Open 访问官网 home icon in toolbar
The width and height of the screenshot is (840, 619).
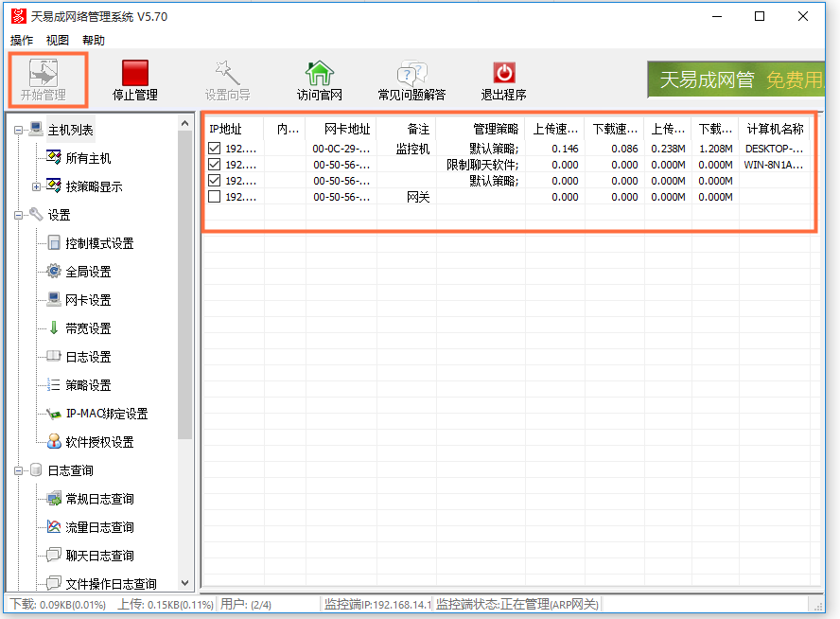click(319, 74)
